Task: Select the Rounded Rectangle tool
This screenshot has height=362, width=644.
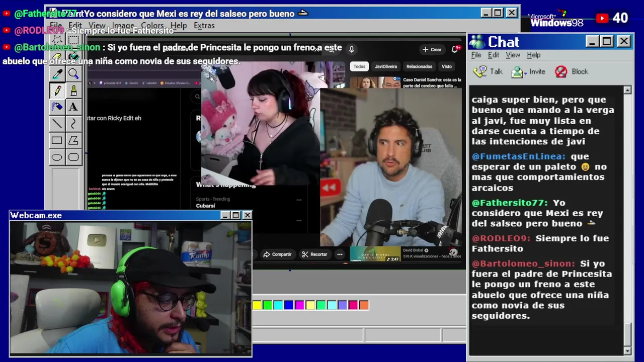Action: 73,157
